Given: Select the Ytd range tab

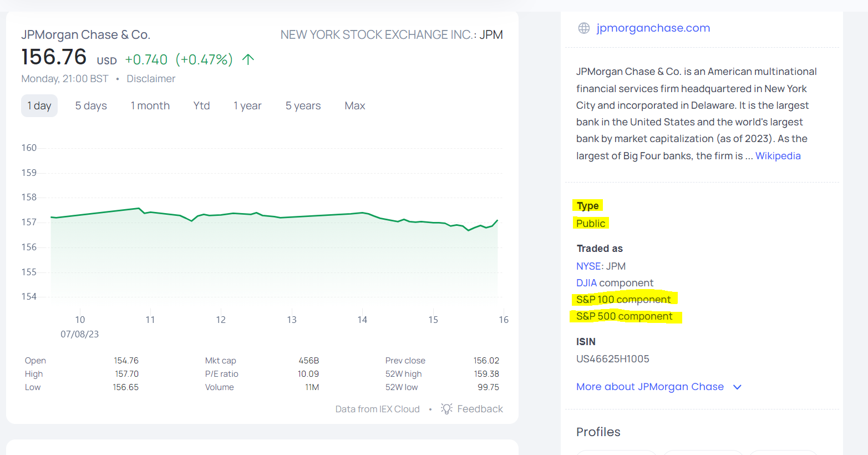Looking at the screenshot, I should tap(202, 106).
